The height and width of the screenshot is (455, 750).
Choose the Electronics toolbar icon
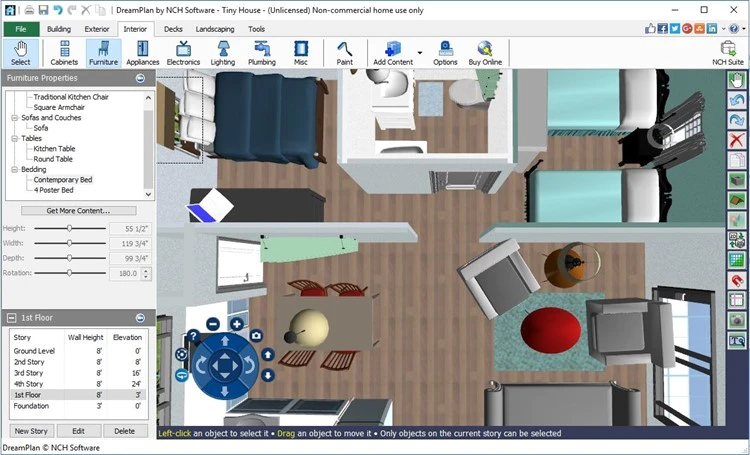pos(183,53)
